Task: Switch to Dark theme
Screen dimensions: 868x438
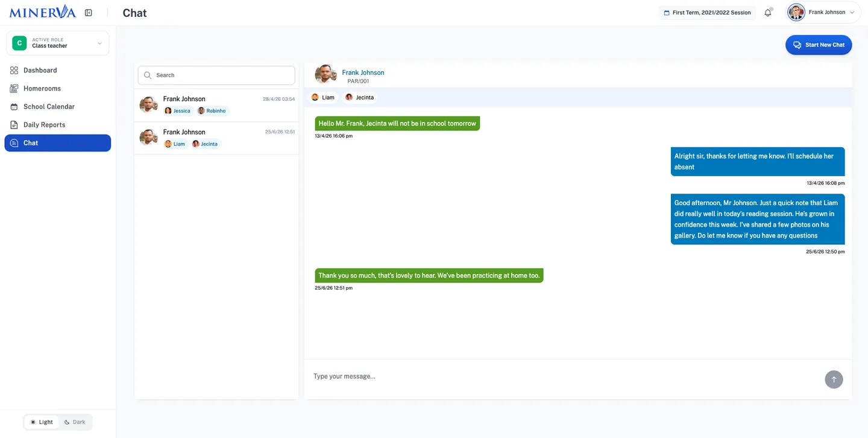Action: pos(75,422)
